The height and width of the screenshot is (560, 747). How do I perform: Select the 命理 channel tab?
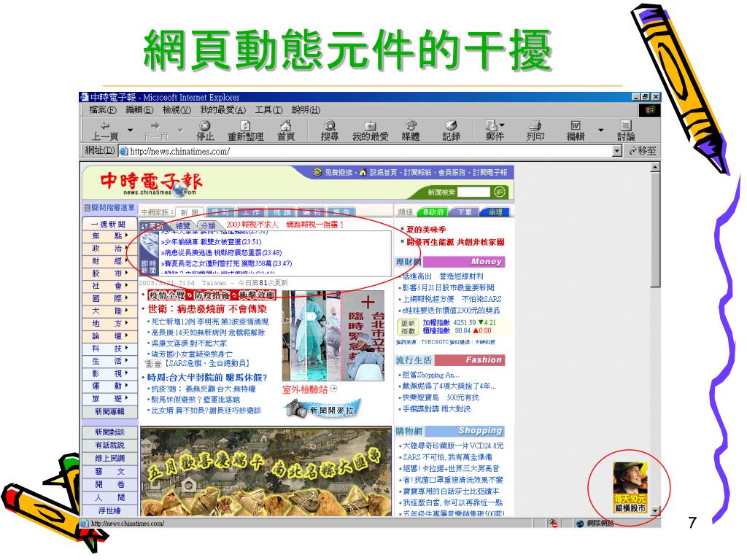495,212
